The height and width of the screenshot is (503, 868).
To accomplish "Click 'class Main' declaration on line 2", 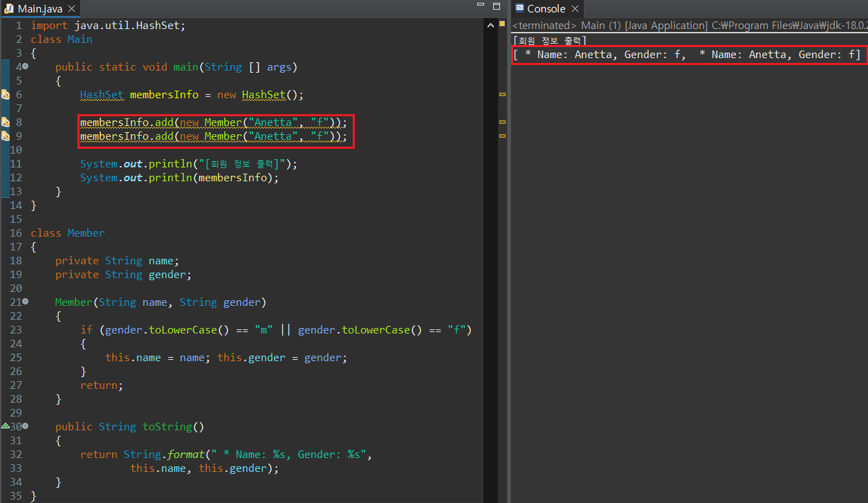I will (62, 39).
